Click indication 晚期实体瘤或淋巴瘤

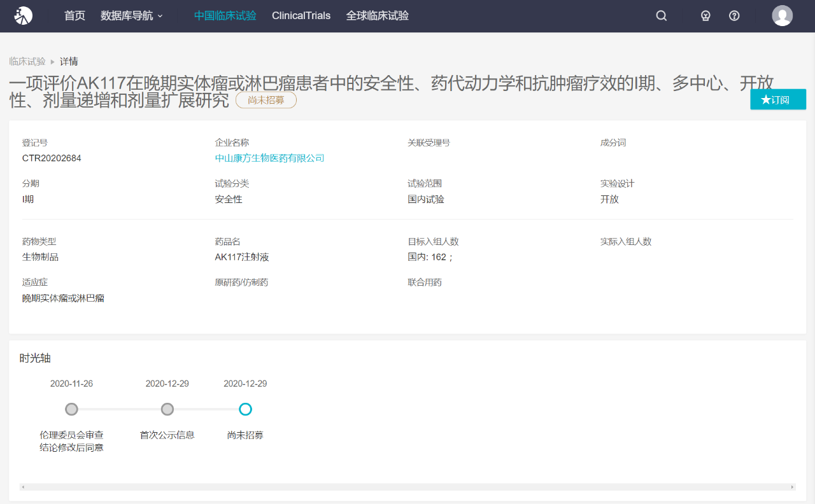64,298
